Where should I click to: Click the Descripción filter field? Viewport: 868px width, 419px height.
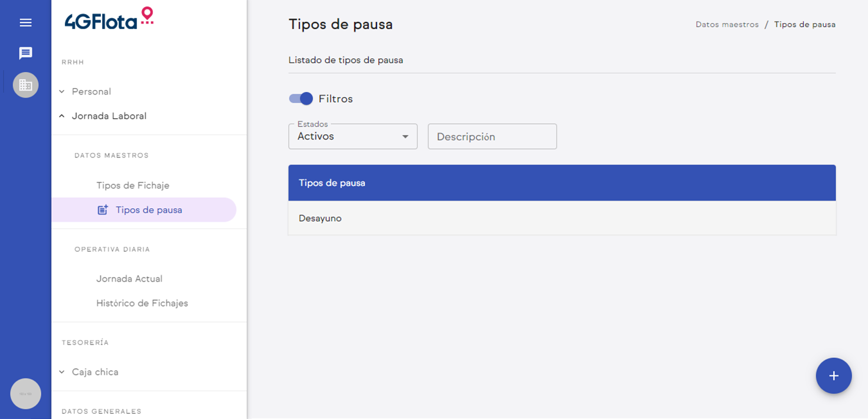[x=492, y=137]
